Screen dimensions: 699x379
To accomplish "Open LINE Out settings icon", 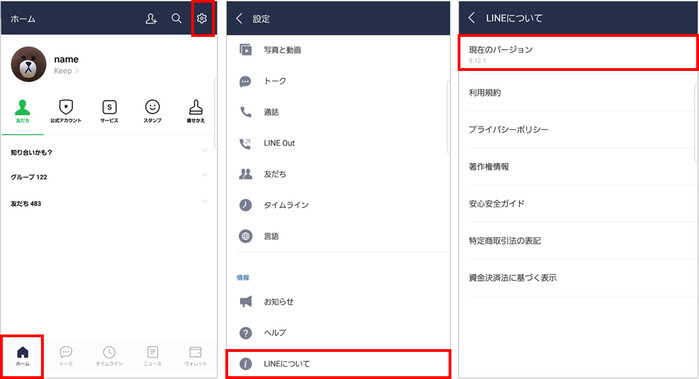I will pos(246,143).
